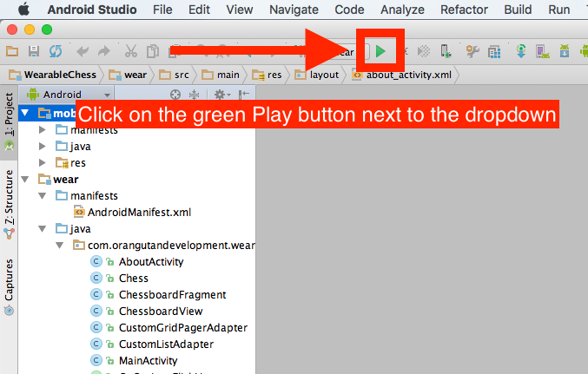Click the Copy toolbar icon
Screen dimensions: 588x374
153,51
